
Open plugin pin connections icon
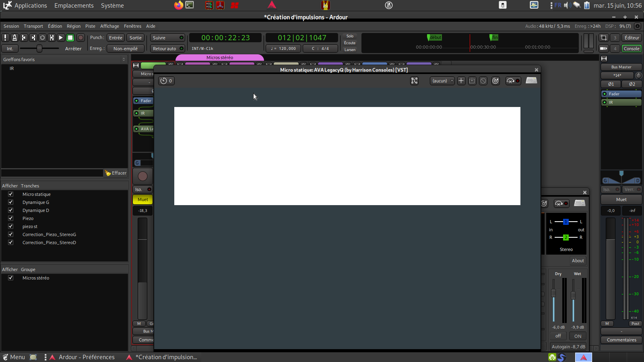point(414,81)
